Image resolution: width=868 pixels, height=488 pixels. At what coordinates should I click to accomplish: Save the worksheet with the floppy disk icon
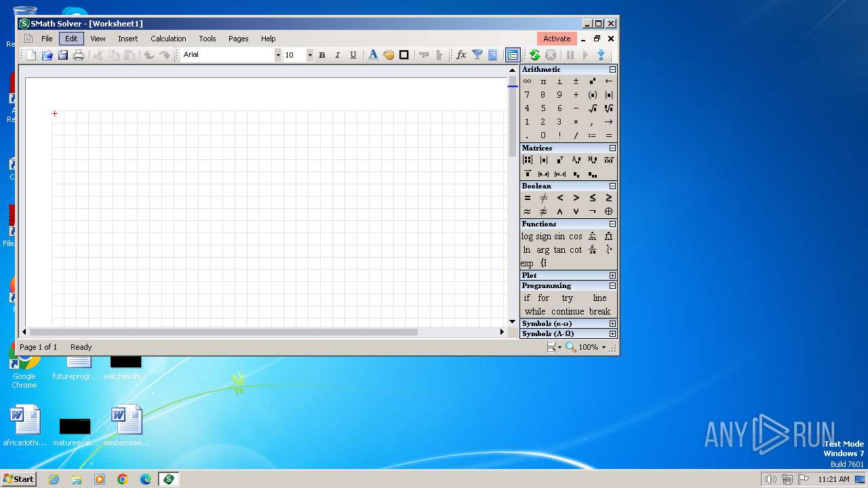62,55
